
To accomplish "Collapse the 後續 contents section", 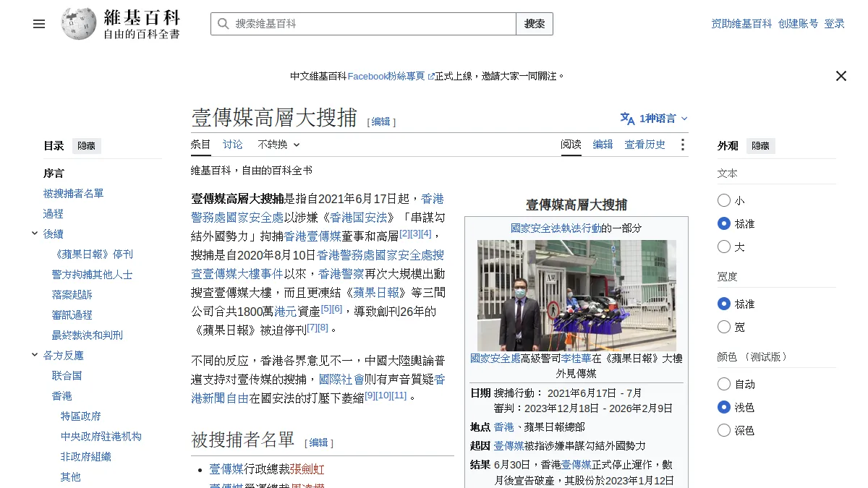I will (35, 234).
